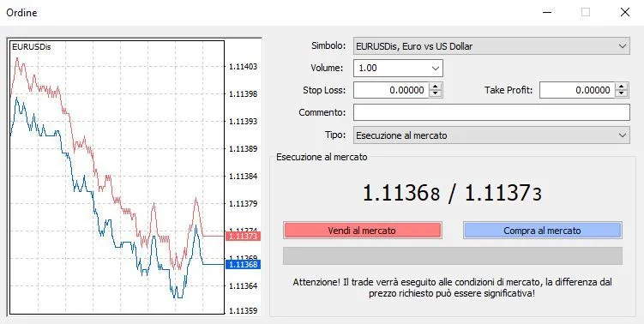Expand the Volume combo box arrow
This screenshot has width=644, height=324.
(x=436, y=69)
